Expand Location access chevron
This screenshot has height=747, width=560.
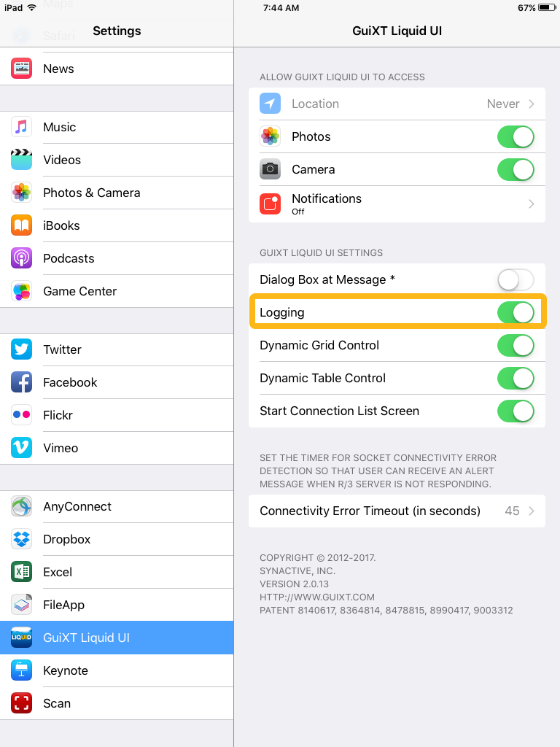[x=532, y=104]
